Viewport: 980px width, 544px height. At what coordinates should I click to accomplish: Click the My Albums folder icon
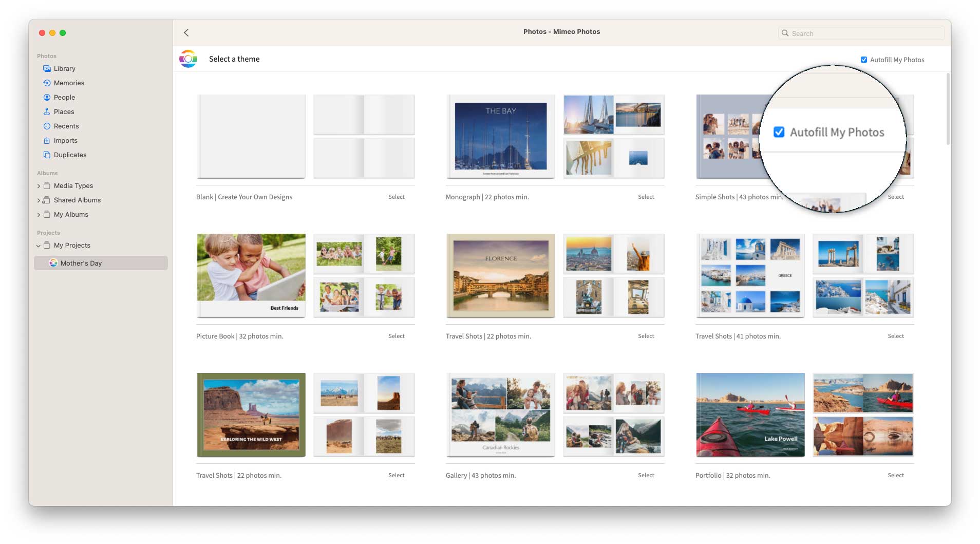click(x=47, y=214)
